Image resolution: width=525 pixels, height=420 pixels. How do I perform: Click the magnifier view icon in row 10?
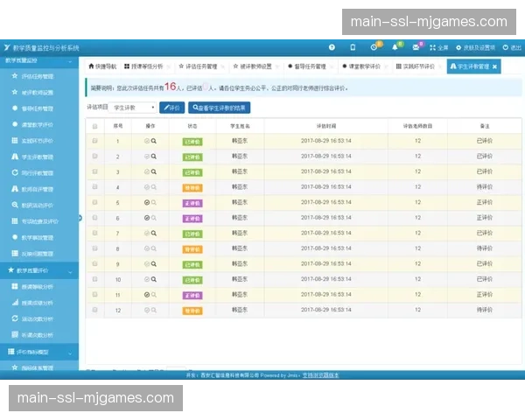tap(154, 279)
